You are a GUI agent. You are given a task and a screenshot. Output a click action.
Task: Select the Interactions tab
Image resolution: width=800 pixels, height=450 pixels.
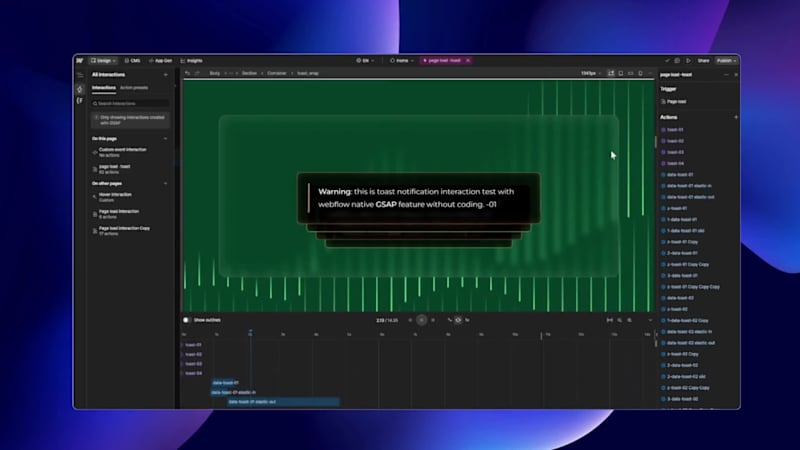click(104, 88)
